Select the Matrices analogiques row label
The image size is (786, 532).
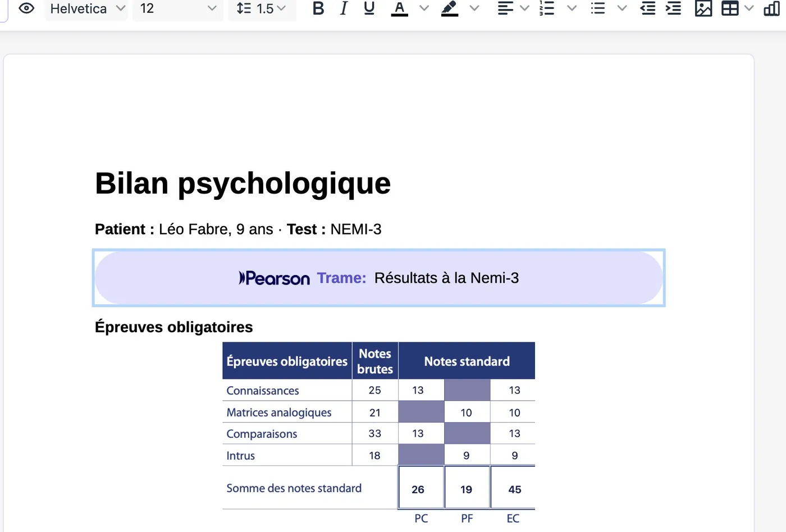tap(279, 412)
